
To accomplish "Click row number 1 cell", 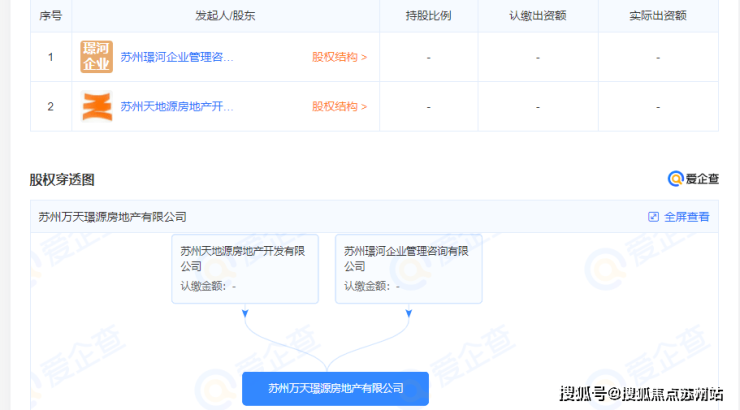I will click(x=50, y=57).
